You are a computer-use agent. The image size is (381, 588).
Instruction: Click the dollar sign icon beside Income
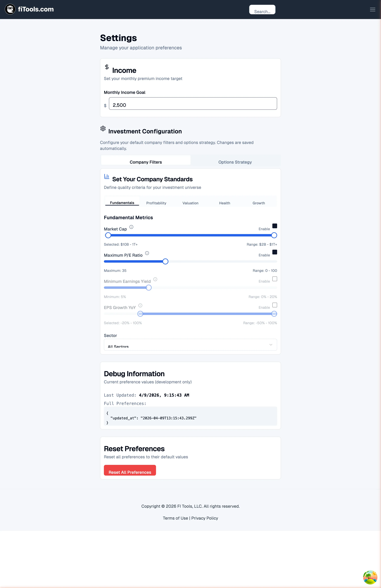coord(107,67)
